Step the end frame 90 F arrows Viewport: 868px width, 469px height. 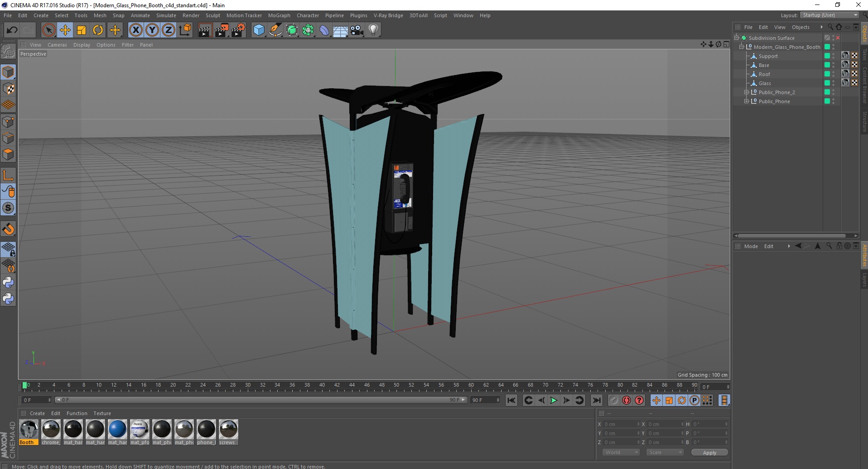(498, 400)
